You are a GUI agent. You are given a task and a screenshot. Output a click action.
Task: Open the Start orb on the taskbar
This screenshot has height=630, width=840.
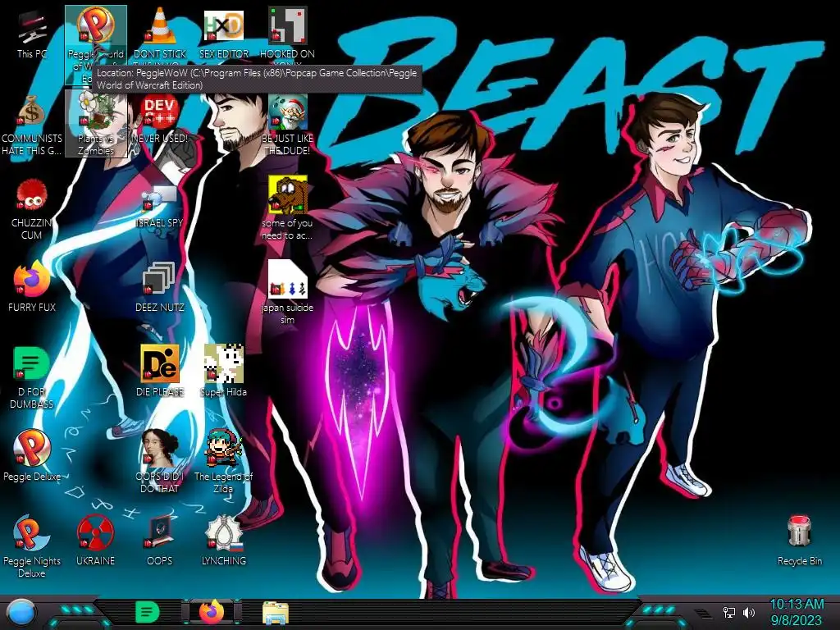coord(22,613)
